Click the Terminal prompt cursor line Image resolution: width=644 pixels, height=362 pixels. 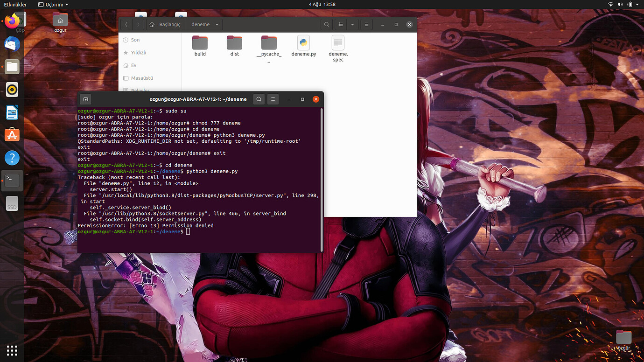[134, 231]
